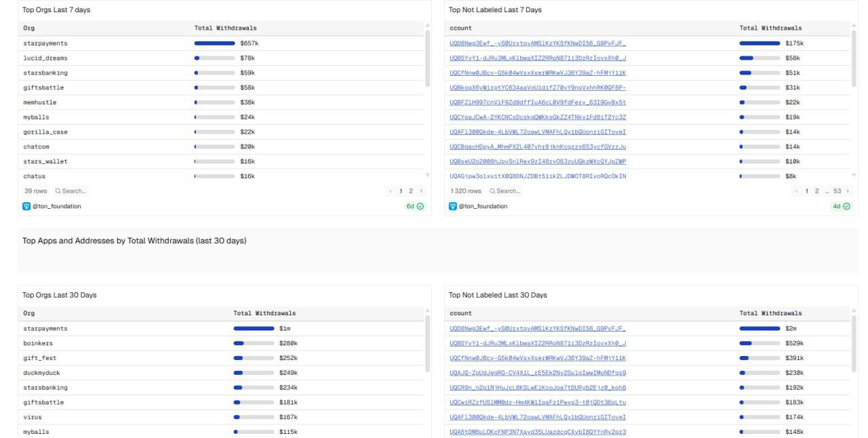Go to next page in Not Labeled 7 Days

[847, 191]
